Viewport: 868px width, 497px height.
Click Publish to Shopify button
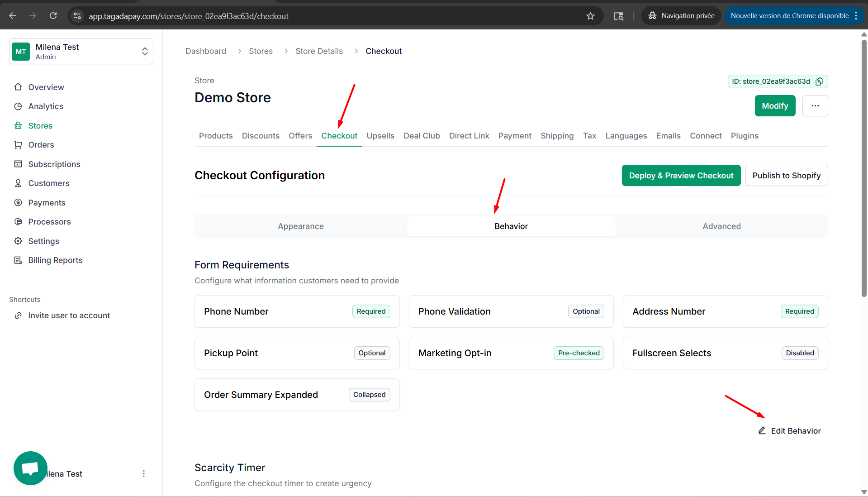point(786,176)
